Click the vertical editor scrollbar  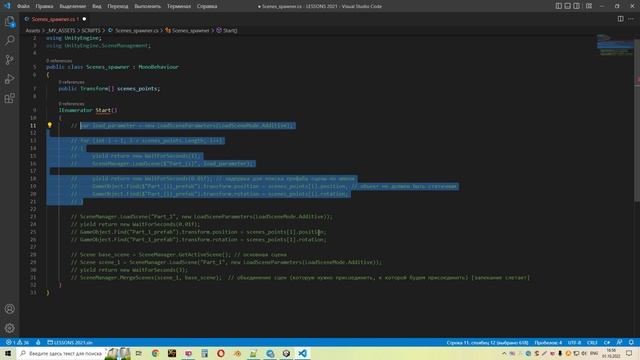(x=637, y=120)
